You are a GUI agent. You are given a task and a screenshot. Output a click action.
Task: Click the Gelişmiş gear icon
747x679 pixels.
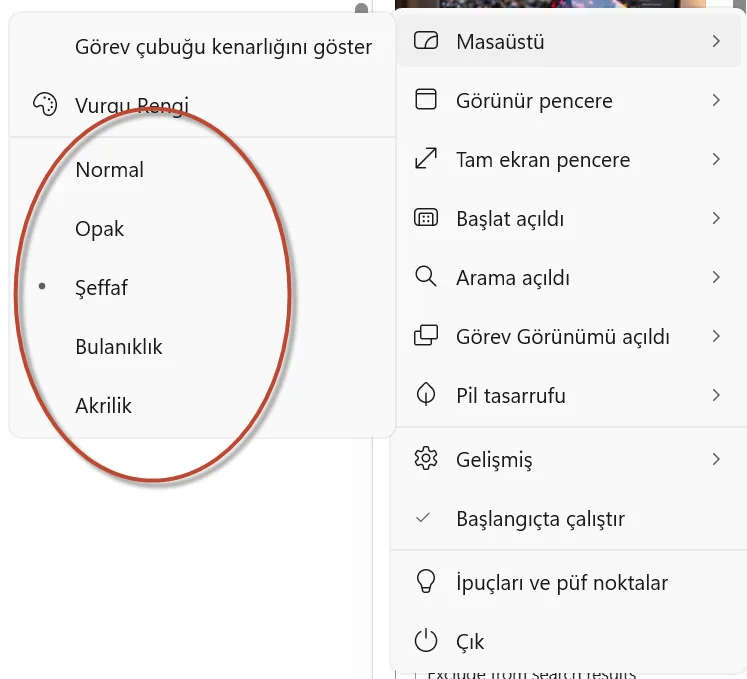426,459
